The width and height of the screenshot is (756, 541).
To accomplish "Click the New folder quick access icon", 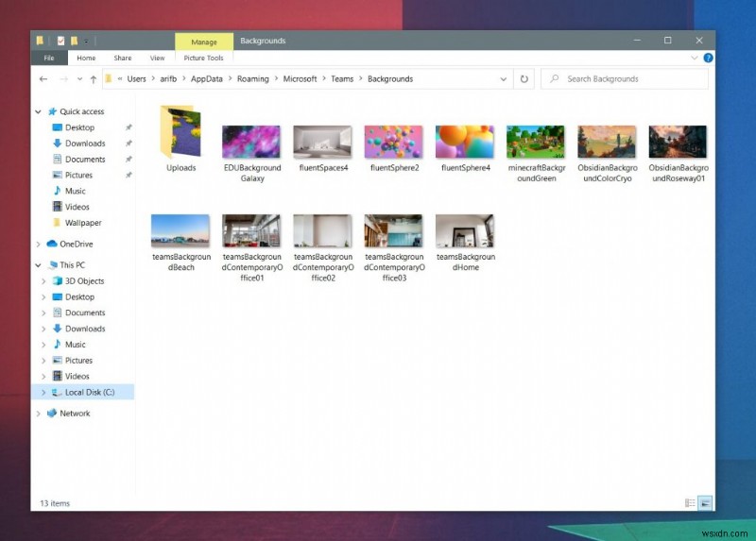I will (75, 41).
